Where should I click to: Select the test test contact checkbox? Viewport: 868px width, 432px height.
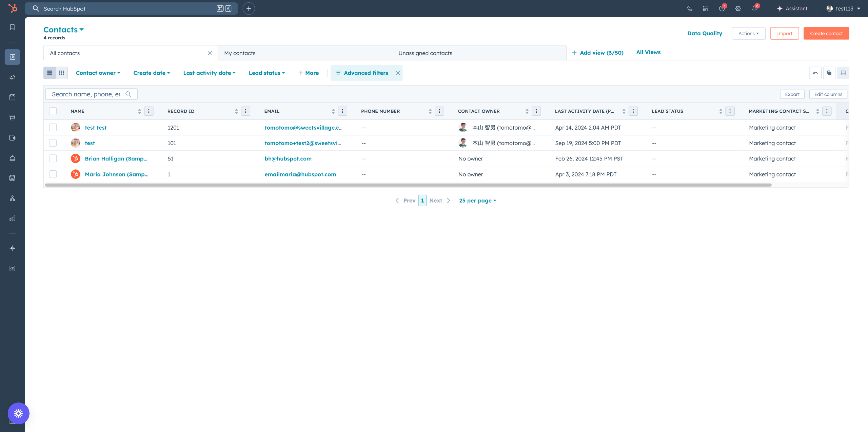click(53, 128)
